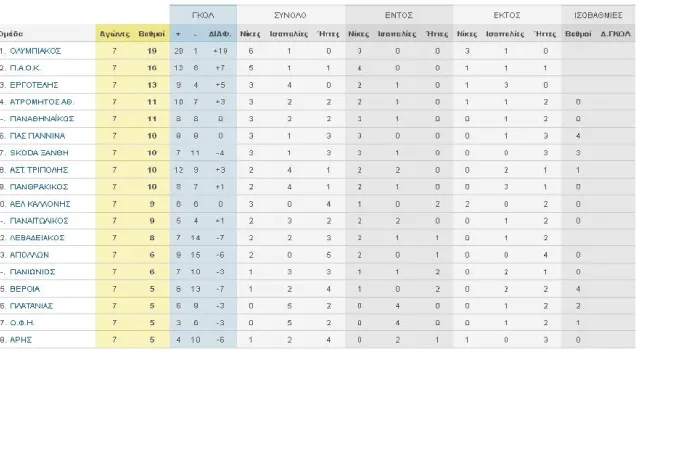Click the ΒΕΡΟΙΑ team name
Viewport: 680px width, 450px height.
[25, 289]
